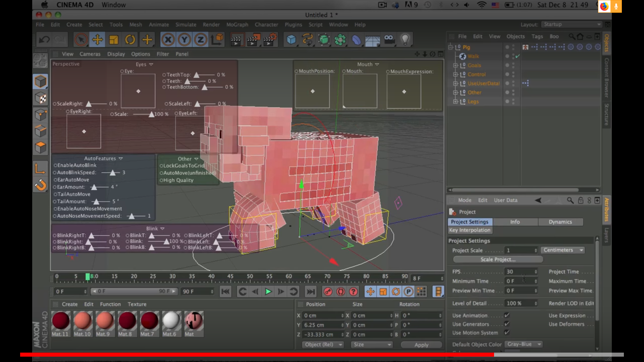Toggle Y axis lock
The width and height of the screenshot is (644, 362).
(x=184, y=40)
